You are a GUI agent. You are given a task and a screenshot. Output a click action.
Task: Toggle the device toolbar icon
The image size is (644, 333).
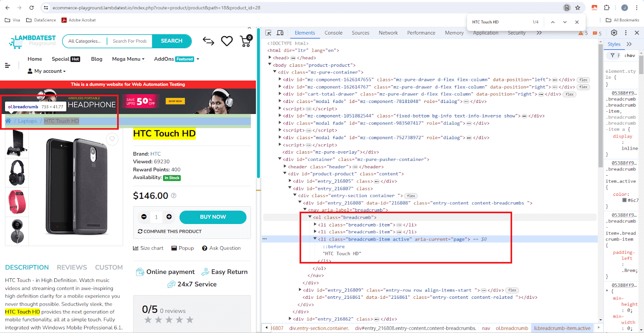pyautogui.click(x=280, y=33)
